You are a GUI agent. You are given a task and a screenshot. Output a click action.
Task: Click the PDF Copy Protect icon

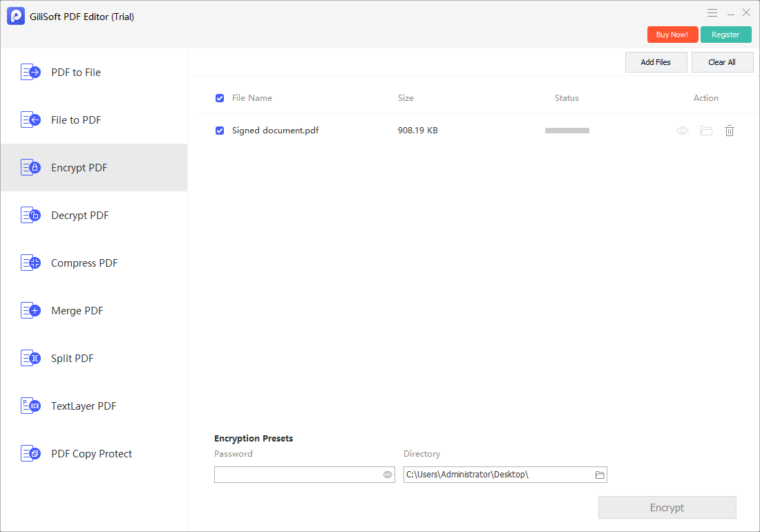coord(30,454)
